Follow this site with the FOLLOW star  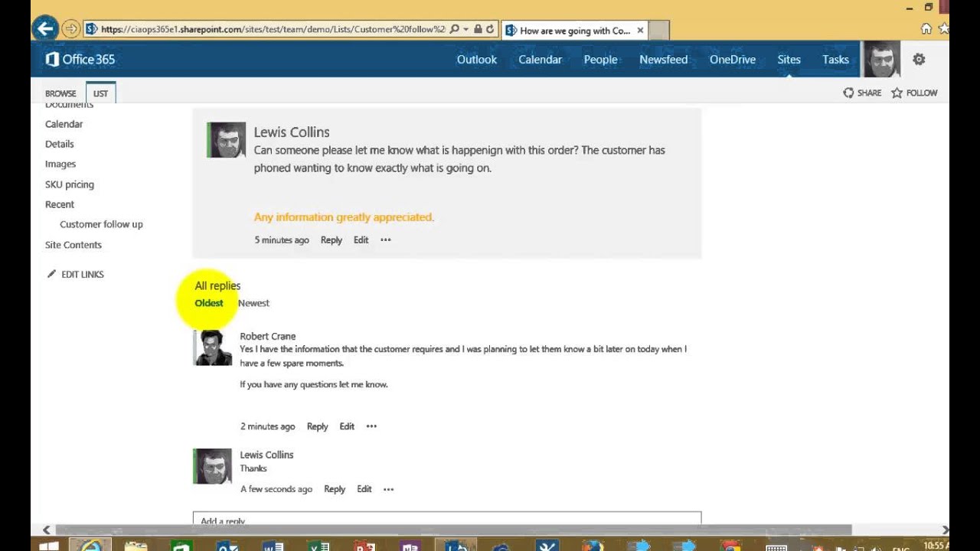(914, 93)
